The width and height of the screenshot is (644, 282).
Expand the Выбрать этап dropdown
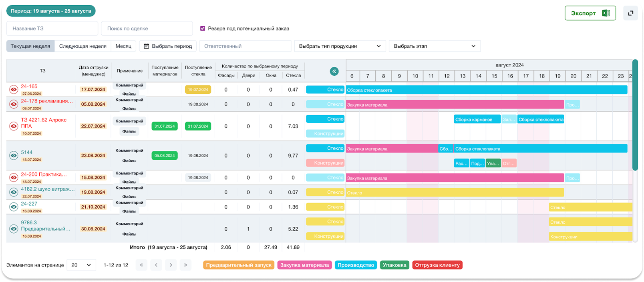[434, 46]
